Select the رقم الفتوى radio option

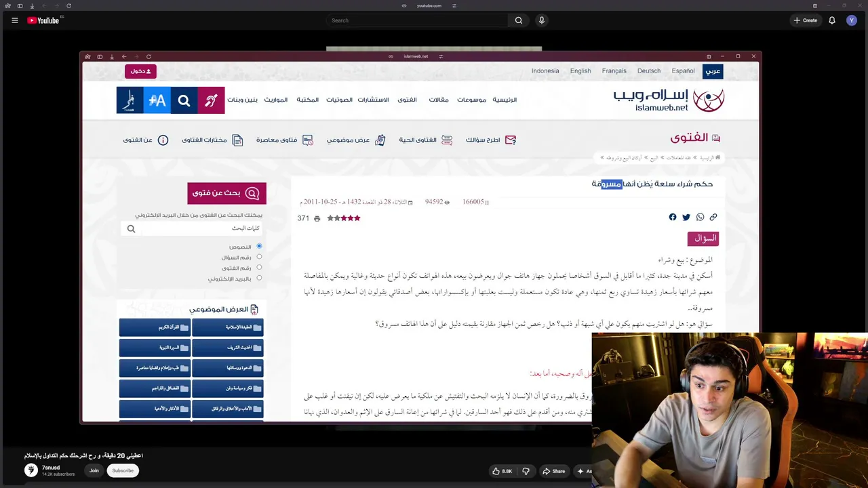(x=259, y=268)
